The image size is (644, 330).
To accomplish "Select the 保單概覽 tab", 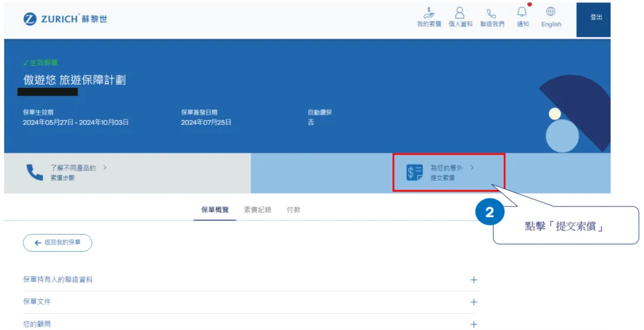I will click(x=215, y=210).
